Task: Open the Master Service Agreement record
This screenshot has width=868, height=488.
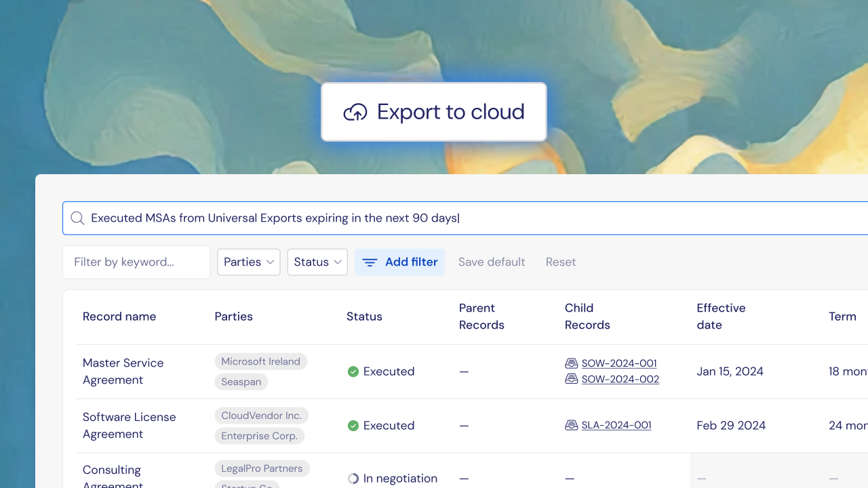Action: [x=123, y=371]
